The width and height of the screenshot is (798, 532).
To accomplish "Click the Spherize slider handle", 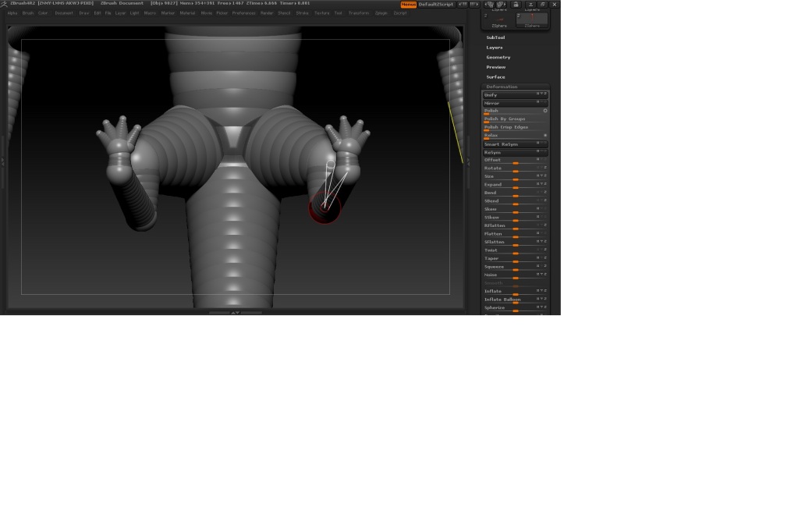I will pyautogui.click(x=516, y=310).
